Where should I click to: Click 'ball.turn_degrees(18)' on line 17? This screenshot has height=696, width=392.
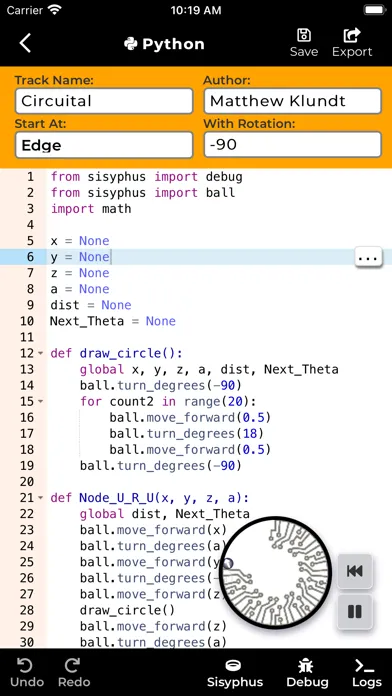click(x=187, y=434)
